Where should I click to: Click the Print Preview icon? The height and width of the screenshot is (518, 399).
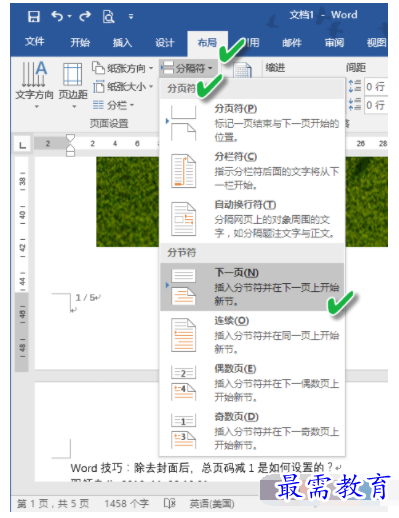tap(108, 16)
